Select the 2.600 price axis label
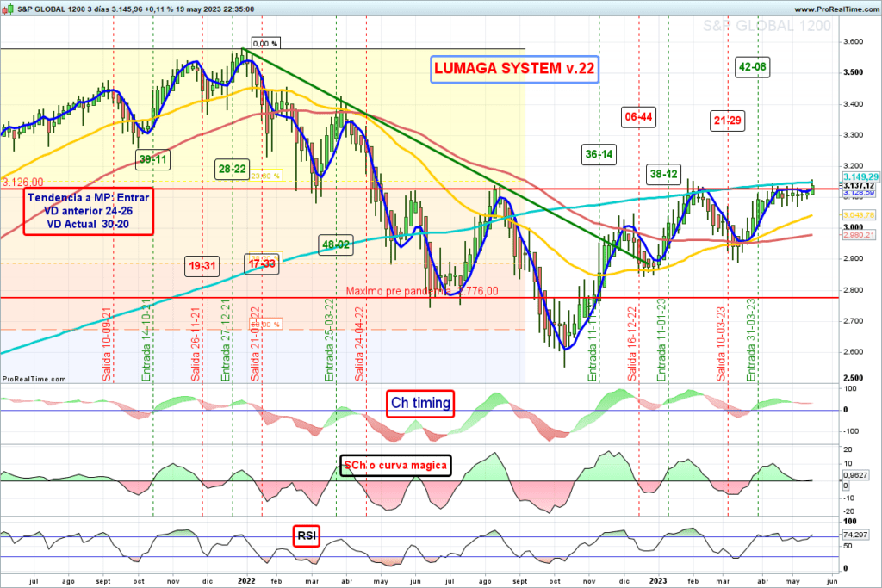The image size is (882, 588). [x=854, y=352]
